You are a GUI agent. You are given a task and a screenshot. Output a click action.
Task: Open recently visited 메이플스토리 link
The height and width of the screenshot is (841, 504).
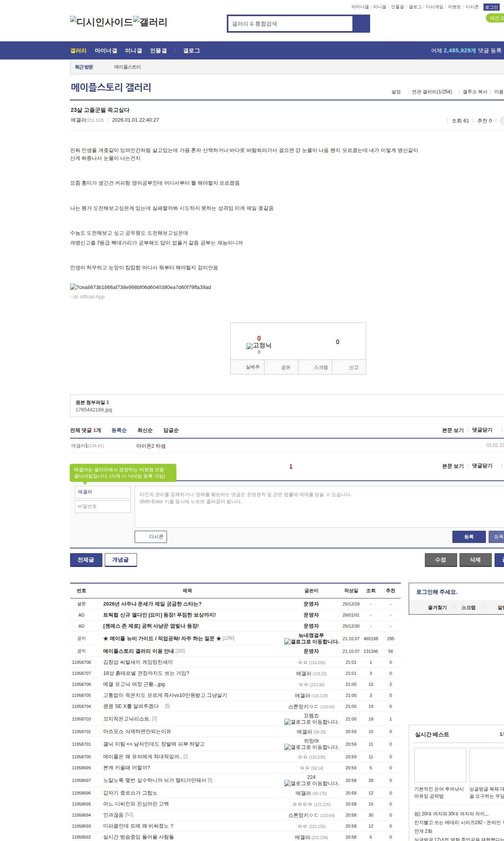[x=128, y=67]
